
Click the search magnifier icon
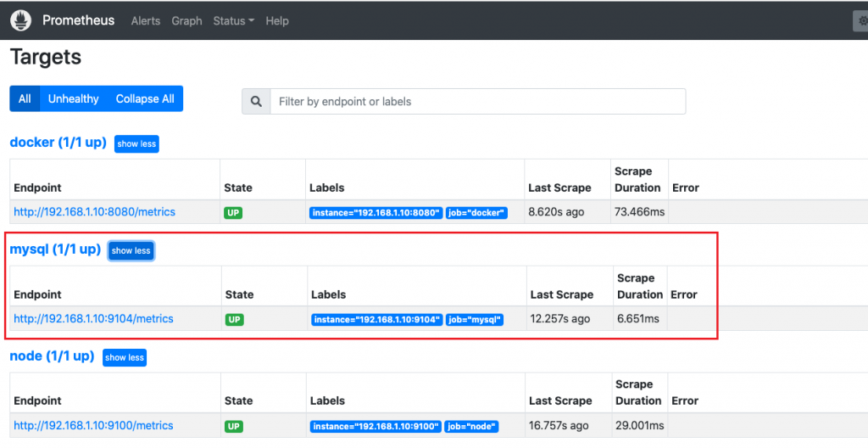pyautogui.click(x=256, y=102)
